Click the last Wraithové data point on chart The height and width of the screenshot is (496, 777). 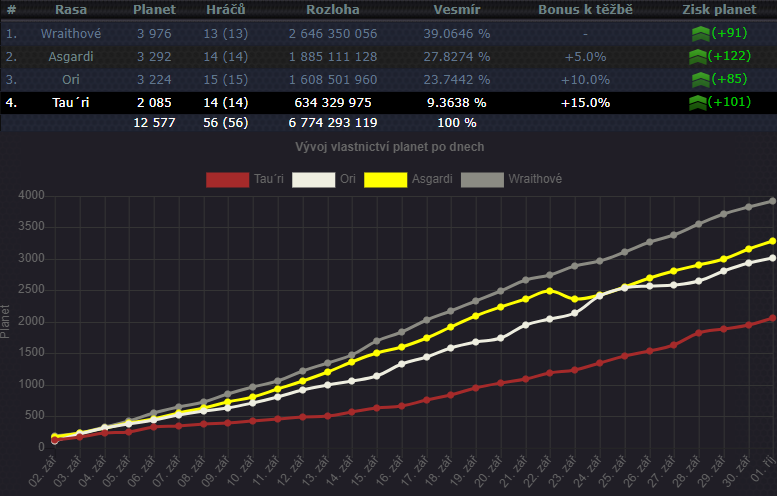point(772,201)
